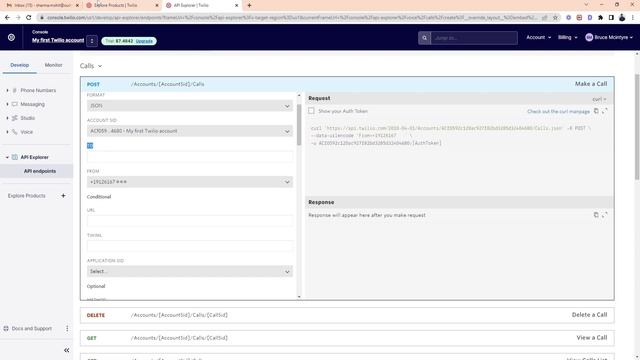Open the Application SID Select dropdown
640x360 pixels.
coord(190,271)
